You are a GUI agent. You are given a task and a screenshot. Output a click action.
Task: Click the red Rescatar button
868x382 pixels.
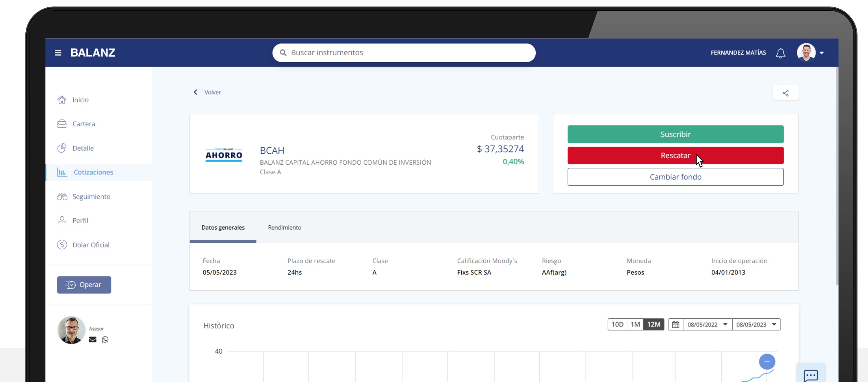coord(675,156)
